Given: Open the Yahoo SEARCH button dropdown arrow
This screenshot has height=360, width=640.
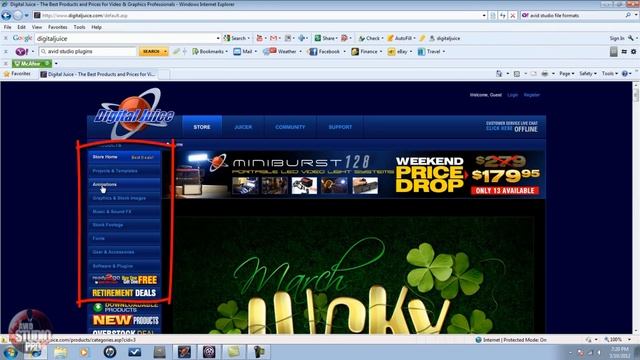Looking at the screenshot, I should [165, 52].
